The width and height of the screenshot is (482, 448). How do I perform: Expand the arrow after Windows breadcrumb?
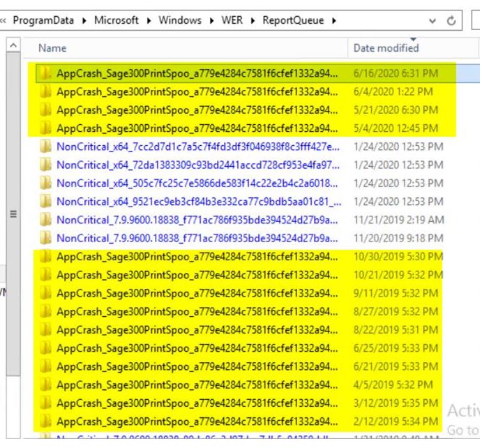pyautogui.click(x=211, y=21)
